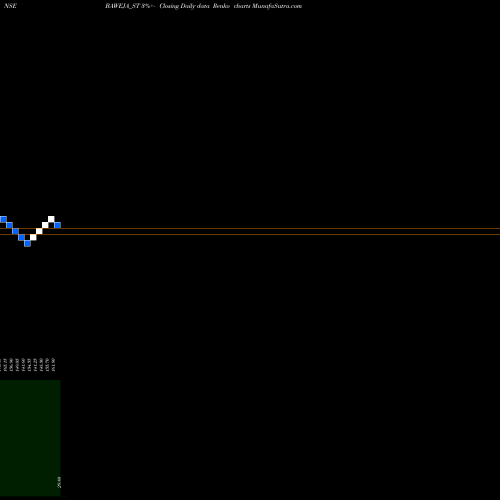Click the dark green volume panel
This screenshot has width=500, height=500.
30,438
